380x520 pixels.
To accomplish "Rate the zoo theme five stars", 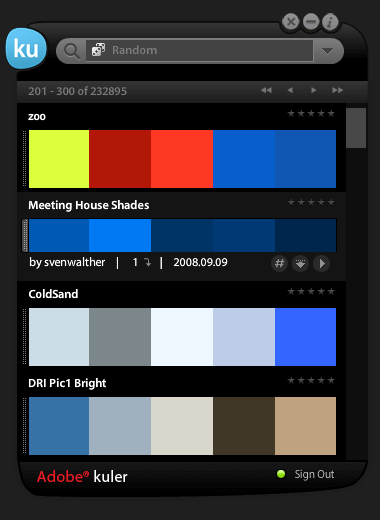I will click(331, 113).
